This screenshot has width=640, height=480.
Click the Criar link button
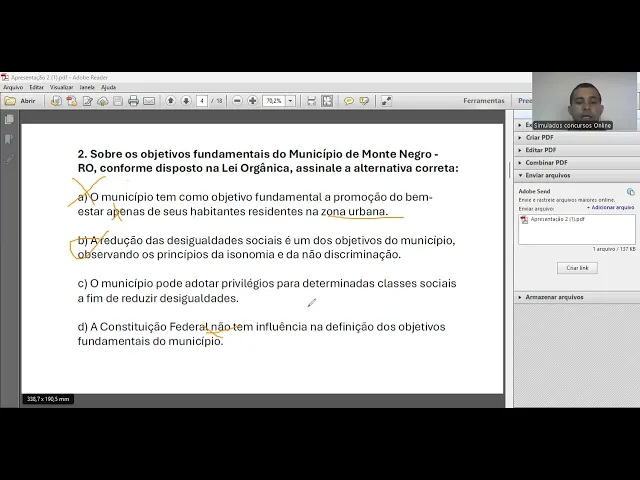(x=577, y=268)
